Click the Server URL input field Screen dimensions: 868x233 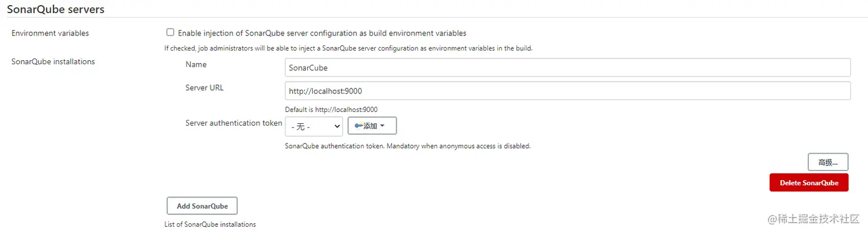567,91
